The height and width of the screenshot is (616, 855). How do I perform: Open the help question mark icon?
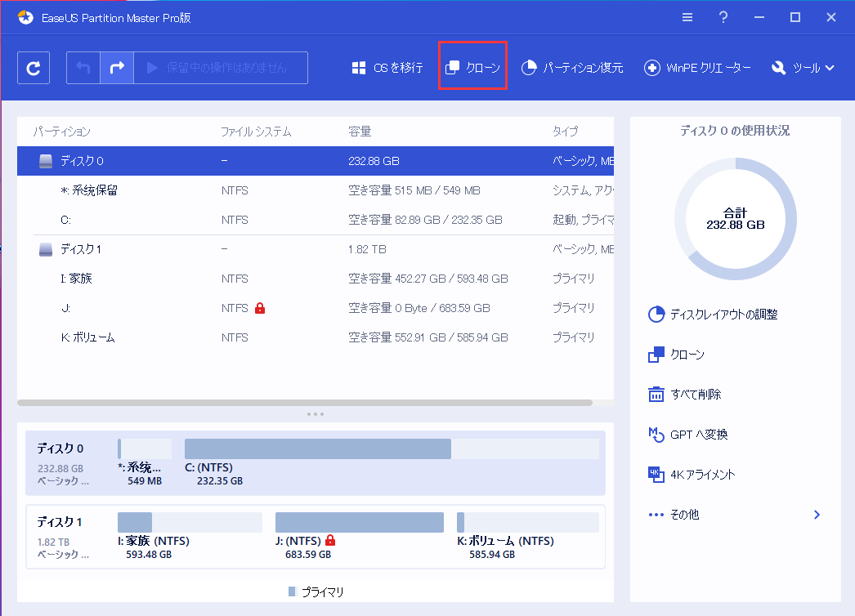click(x=723, y=17)
